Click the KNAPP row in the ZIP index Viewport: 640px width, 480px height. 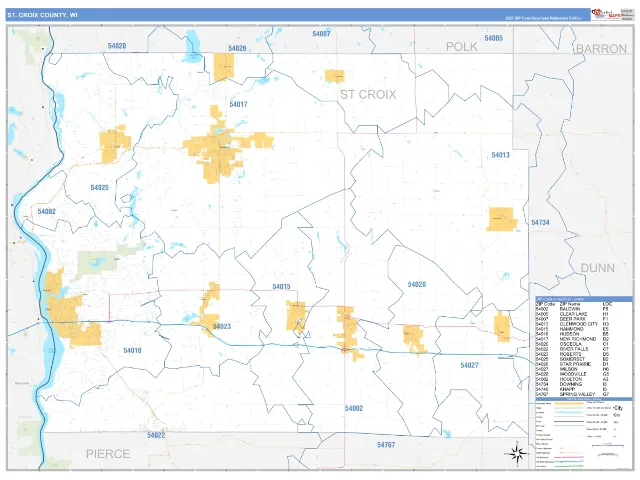click(574, 389)
